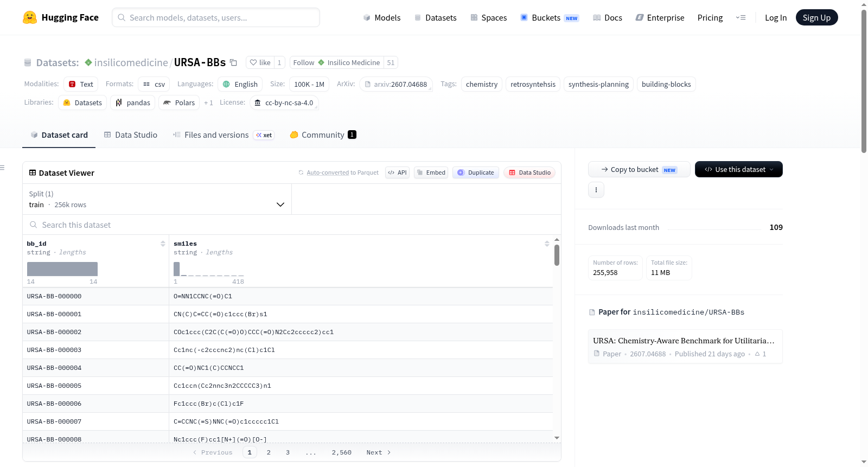Sort the bb_id column
Screen dimensions: 868x467
click(163, 244)
